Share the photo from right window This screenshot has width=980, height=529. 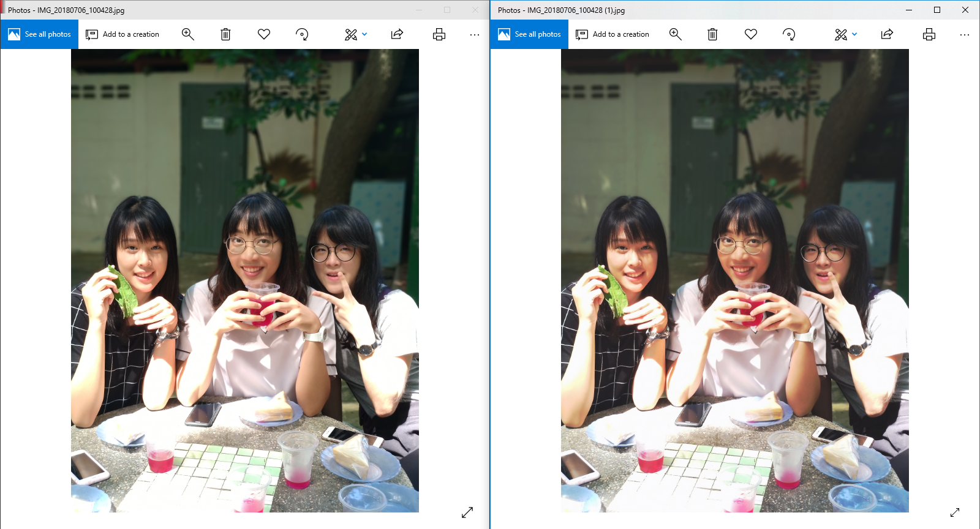pyautogui.click(x=887, y=34)
